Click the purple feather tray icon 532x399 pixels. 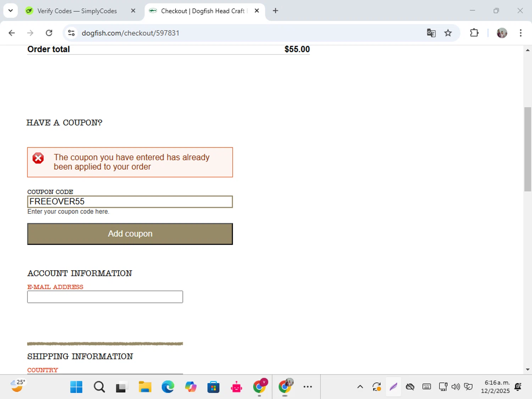(x=393, y=387)
